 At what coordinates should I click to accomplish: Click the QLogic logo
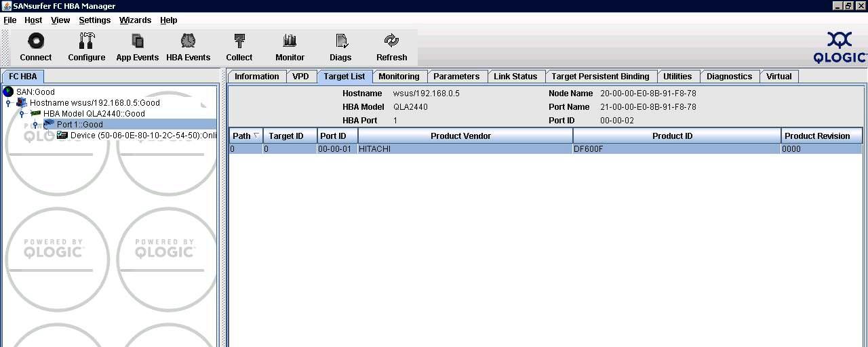pyautogui.click(x=840, y=47)
